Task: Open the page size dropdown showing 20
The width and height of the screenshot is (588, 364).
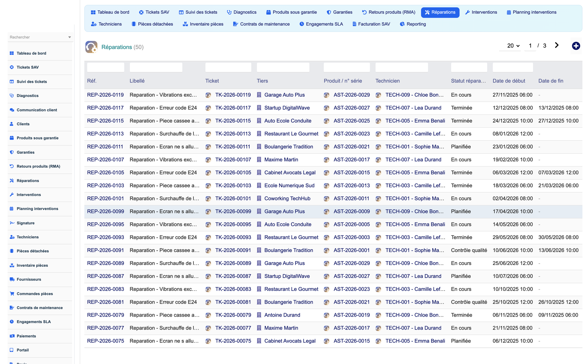Action: [513, 46]
